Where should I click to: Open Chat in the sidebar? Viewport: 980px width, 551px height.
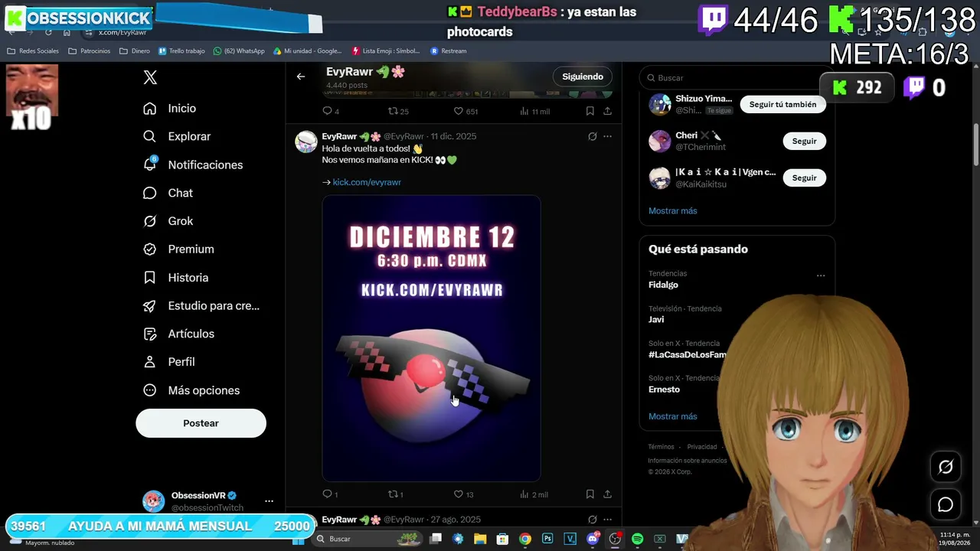point(168,193)
